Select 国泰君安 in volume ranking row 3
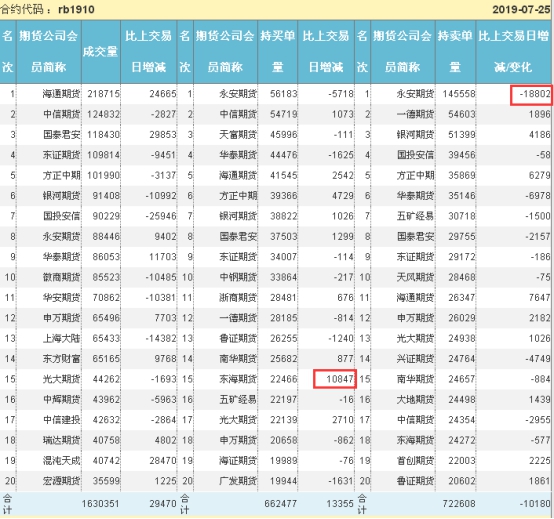Viewport: 554px width, 519px height. pyautogui.click(x=62, y=135)
